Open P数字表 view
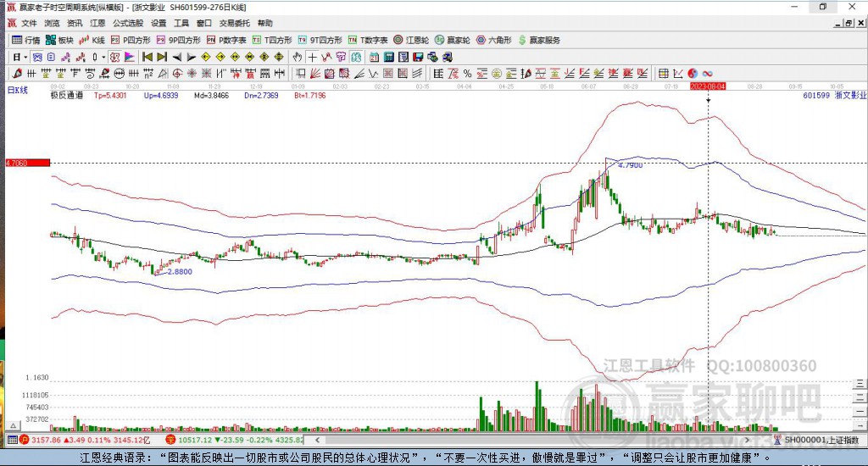This screenshot has height=466, width=868. (x=226, y=40)
